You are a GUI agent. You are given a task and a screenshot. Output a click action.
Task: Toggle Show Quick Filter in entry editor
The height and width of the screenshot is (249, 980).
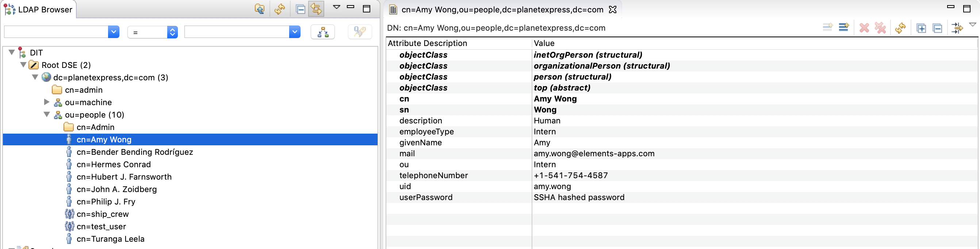tap(956, 28)
